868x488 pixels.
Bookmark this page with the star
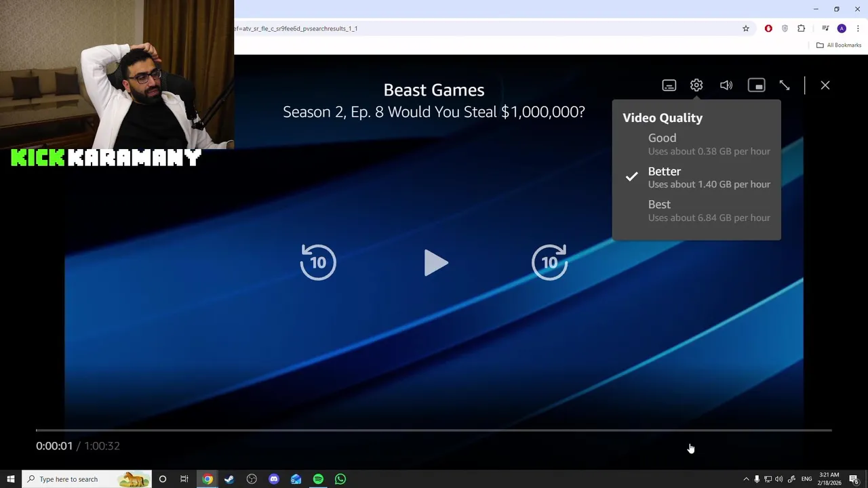coord(746,28)
